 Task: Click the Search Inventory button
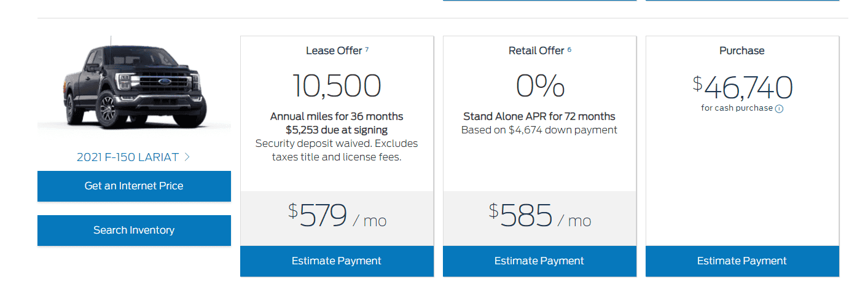pos(134,231)
